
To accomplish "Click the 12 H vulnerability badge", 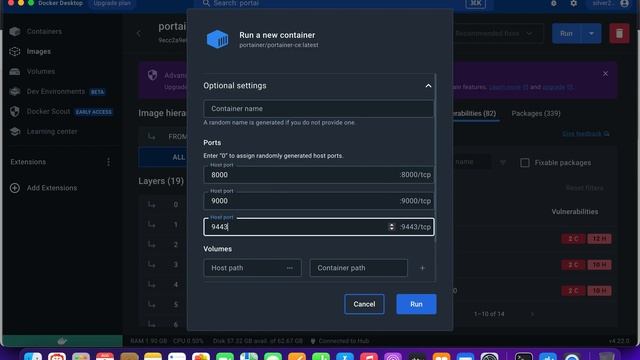I will (599, 239).
